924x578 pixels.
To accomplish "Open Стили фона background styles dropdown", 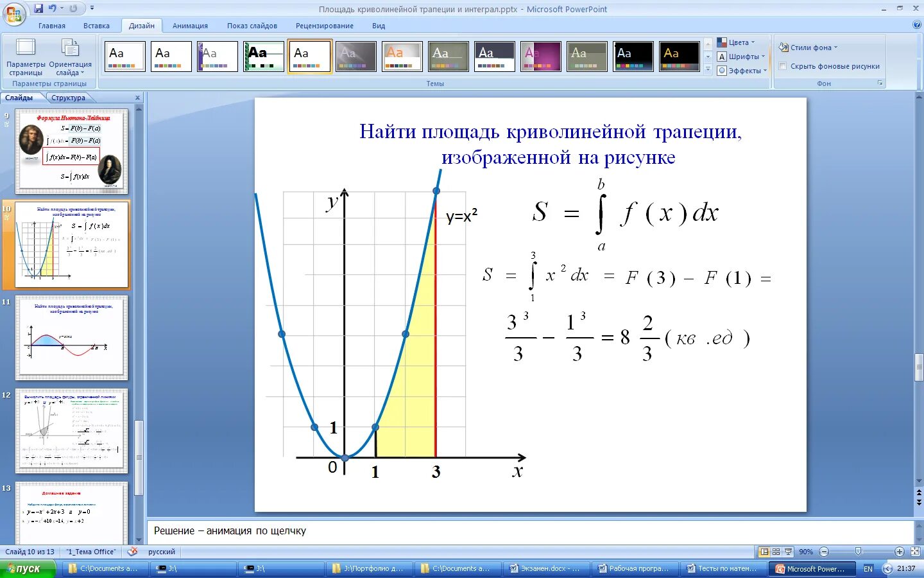I will pyautogui.click(x=809, y=48).
